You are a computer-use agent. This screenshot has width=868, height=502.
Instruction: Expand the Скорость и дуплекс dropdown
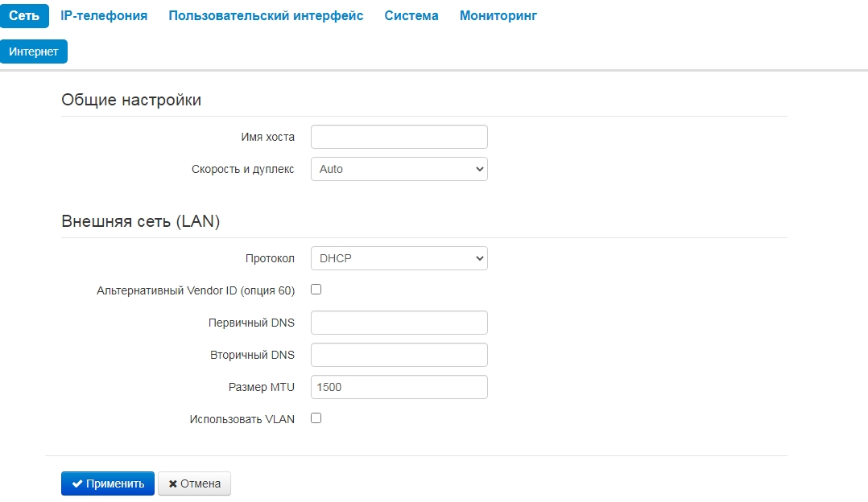[399, 169]
